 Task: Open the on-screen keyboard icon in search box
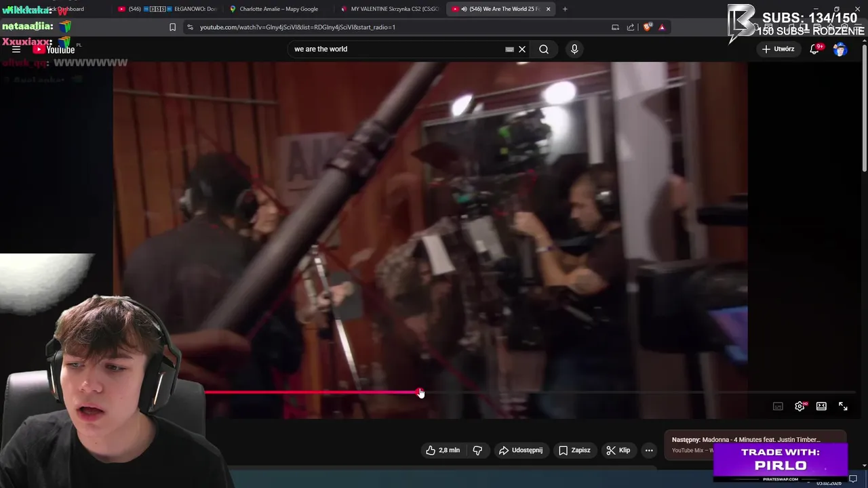click(x=509, y=49)
